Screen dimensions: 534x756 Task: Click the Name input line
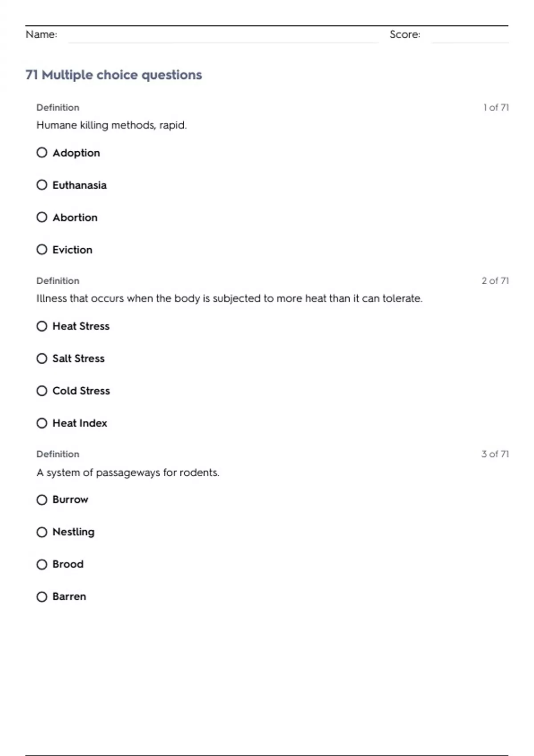point(222,36)
